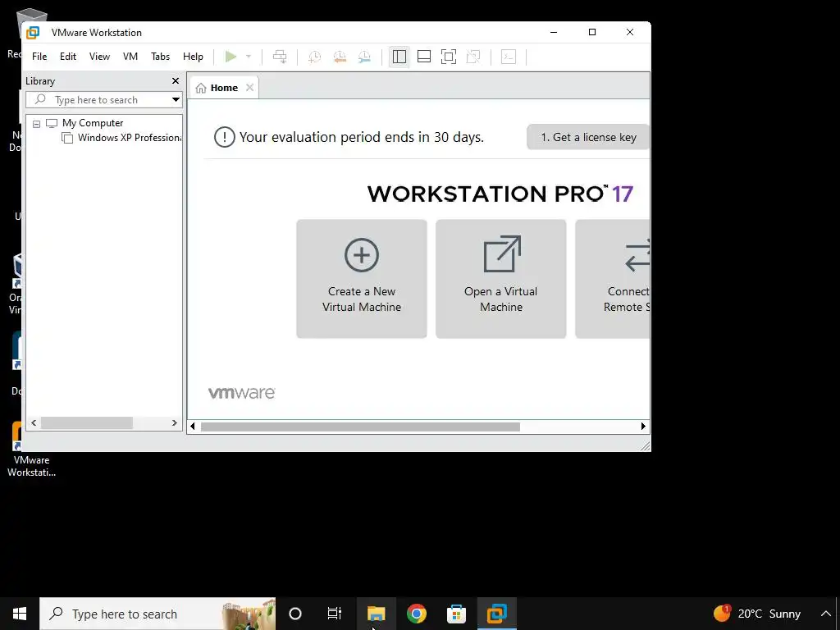Open the Tabs menu
This screenshot has height=630, width=840.
coord(160,57)
